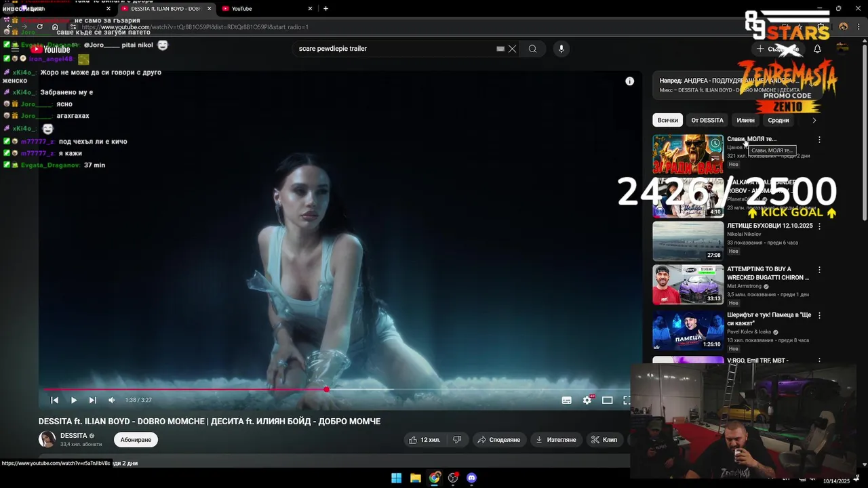Screen dimensions: 868x488
Task: Select the Всички filter chip
Action: point(667,120)
